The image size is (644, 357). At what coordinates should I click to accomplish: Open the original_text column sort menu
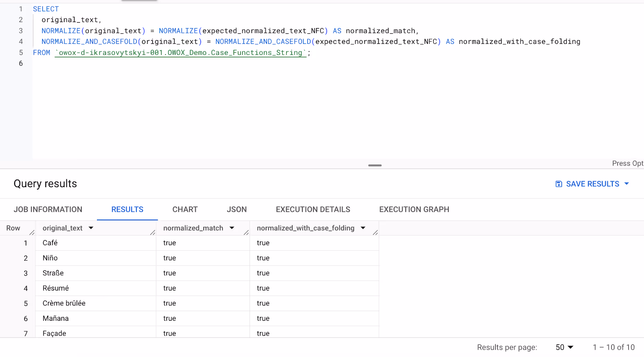[x=91, y=228]
